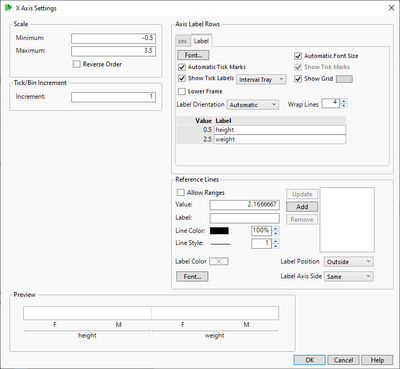The height and width of the screenshot is (369, 400).
Task: Click the OK button
Action: click(310, 360)
